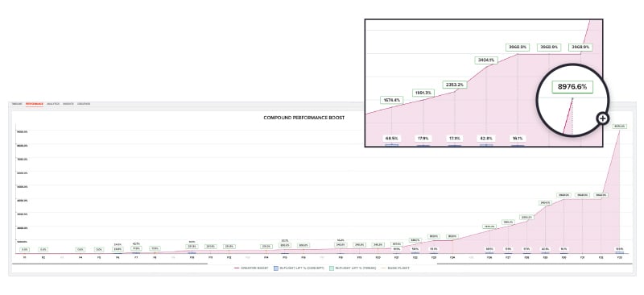The width and height of the screenshot is (644, 295).
Task: Select the small peak data label at chart's top right
Action: 620,127
